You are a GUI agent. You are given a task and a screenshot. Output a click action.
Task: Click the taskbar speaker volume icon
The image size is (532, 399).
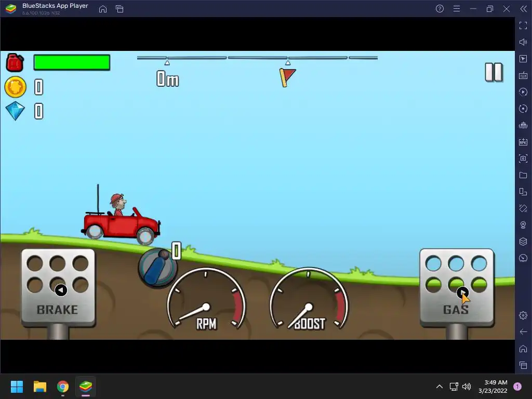click(x=467, y=387)
